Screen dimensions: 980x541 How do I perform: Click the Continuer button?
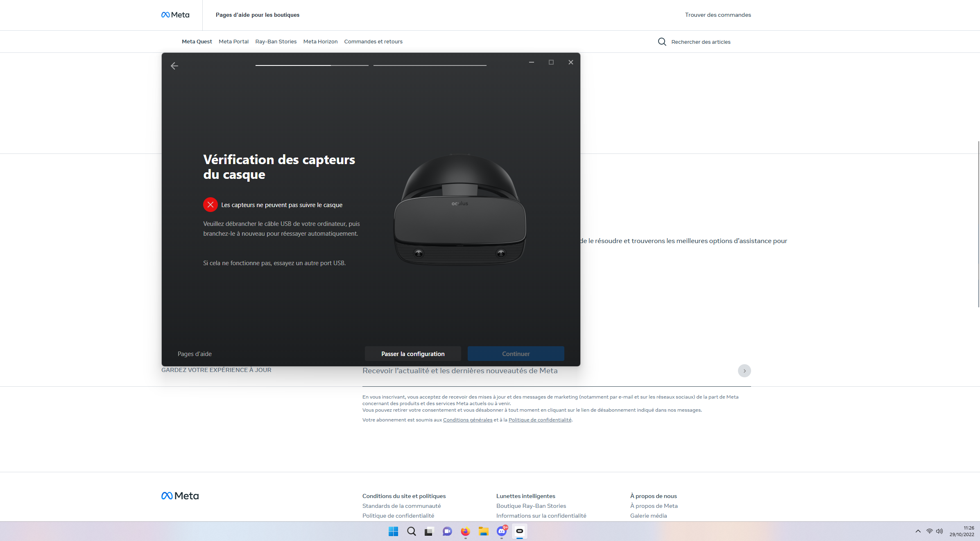point(516,354)
